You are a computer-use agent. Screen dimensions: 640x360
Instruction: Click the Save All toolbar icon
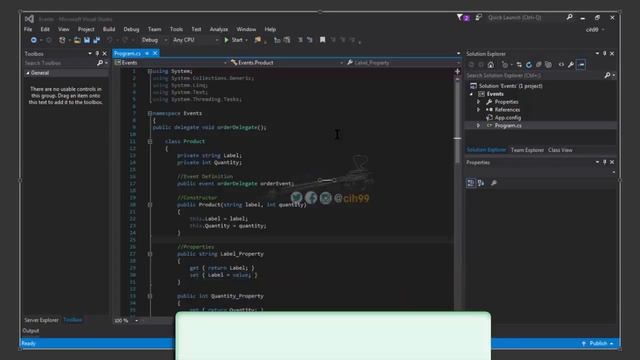[97, 40]
